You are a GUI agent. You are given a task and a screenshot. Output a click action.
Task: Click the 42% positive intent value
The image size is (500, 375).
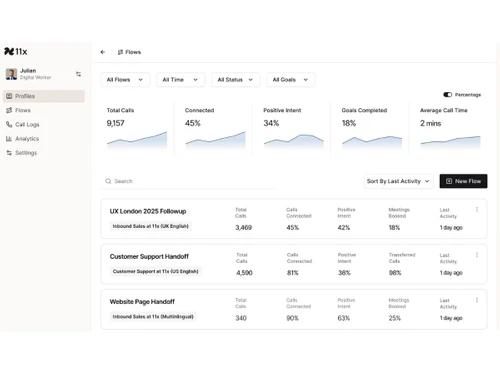tap(344, 228)
